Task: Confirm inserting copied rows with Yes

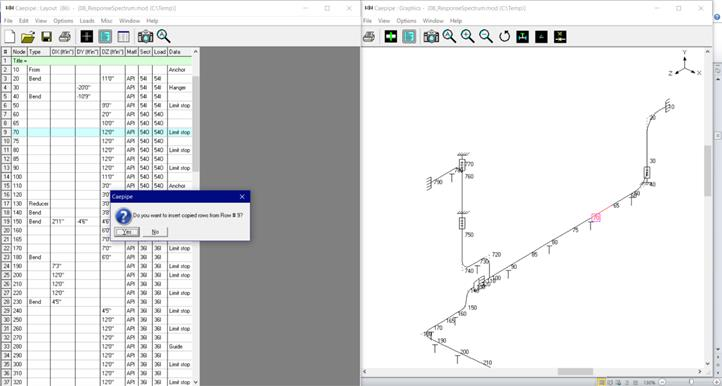Action: pos(127,232)
